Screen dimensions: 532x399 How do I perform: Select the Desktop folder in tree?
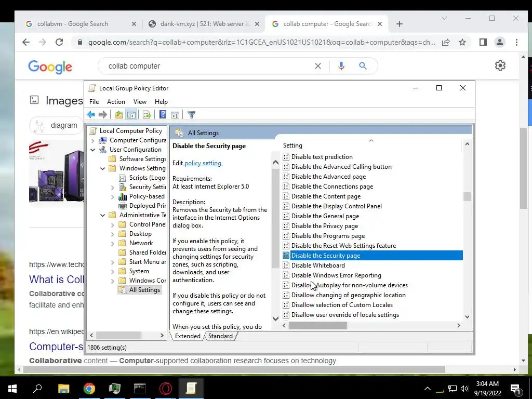tap(140, 234)
